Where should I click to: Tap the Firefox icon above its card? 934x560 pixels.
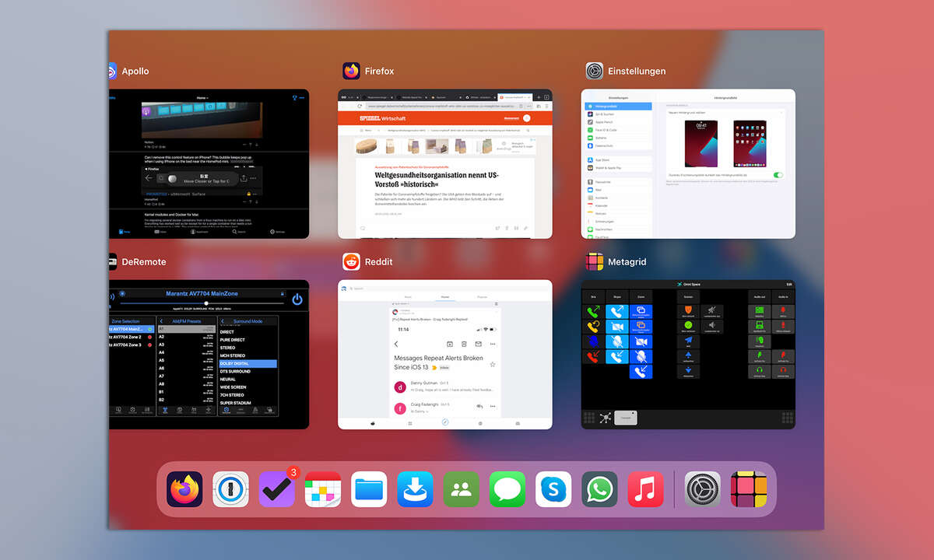[351, 71]
